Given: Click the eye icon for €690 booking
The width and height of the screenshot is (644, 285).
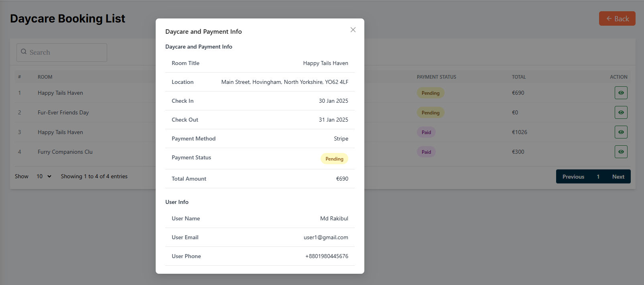Looking at the screenshot, I should point(621,93).
